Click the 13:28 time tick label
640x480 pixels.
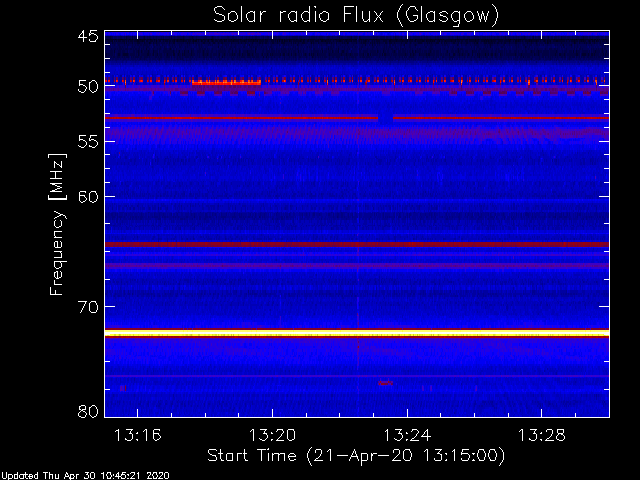click(542, 436)
